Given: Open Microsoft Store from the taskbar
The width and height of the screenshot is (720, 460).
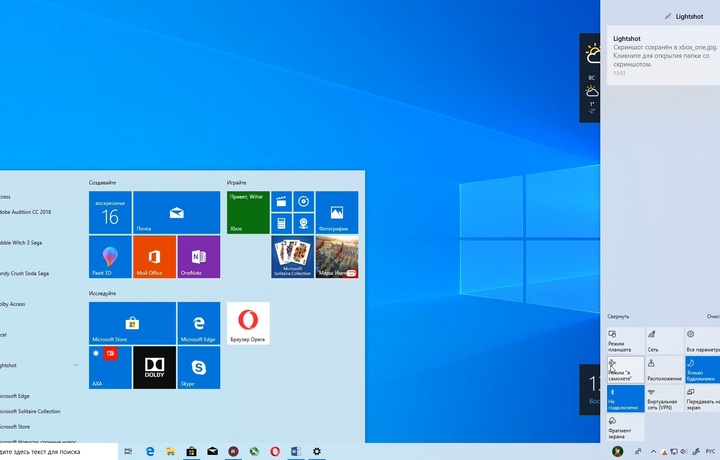Looking at the screenshot, I should (x=191, y=452).
